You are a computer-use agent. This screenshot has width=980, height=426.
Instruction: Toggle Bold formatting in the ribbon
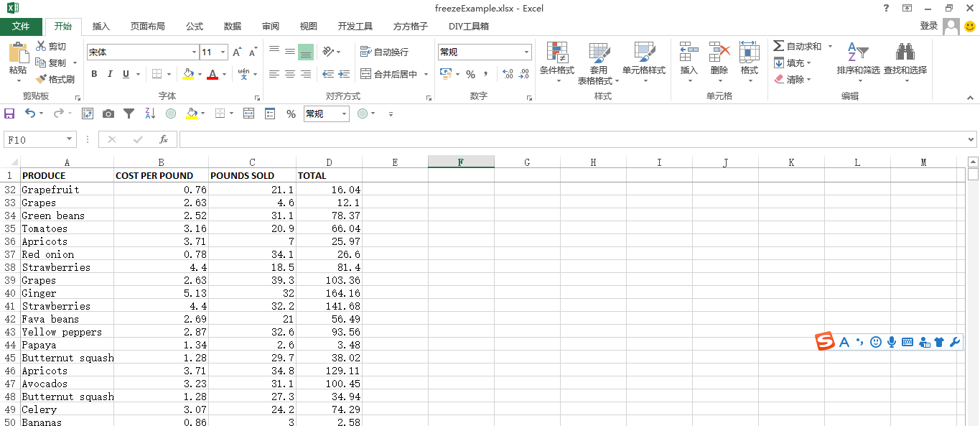(94, 74)
